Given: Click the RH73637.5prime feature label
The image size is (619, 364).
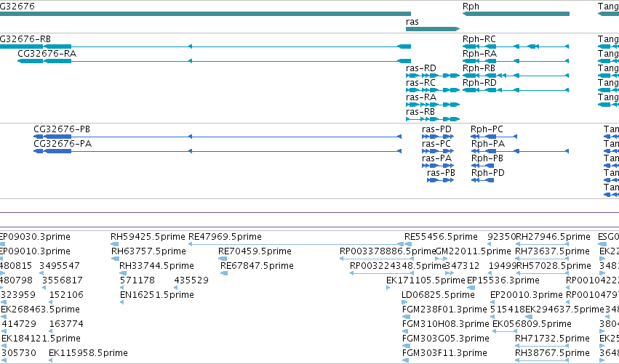Looking at the screenshot, I should click(x=552, y=251).
